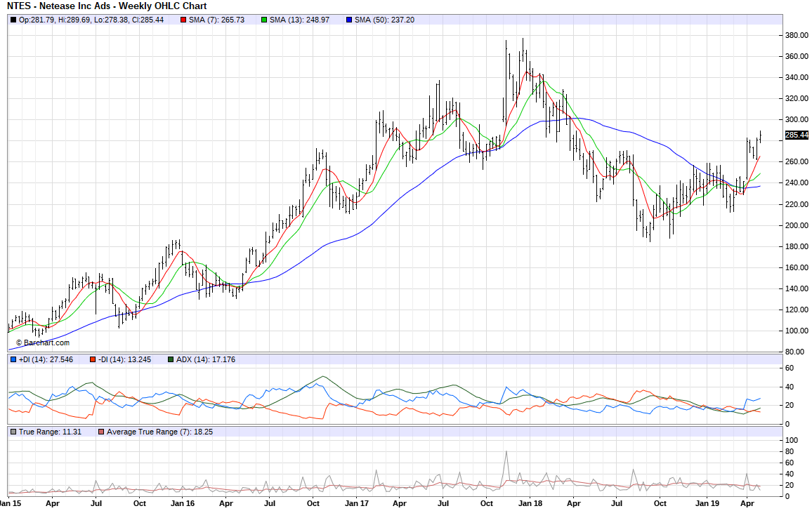This screenshot has width=812, height=525.
Task: Click the gray True Range legend swatch
Action: (x=13, y=432)
